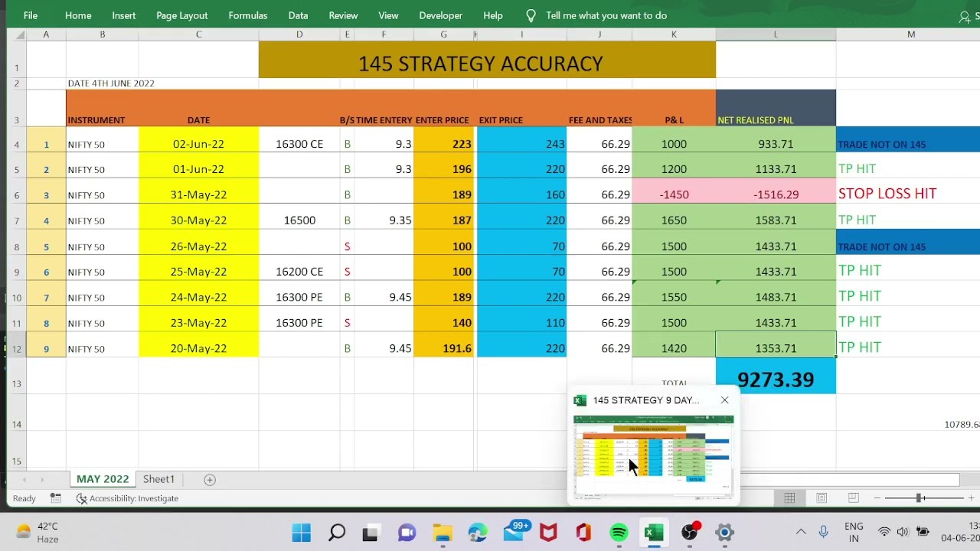Add a new sheet with plus button

click(x=210, y=480)
